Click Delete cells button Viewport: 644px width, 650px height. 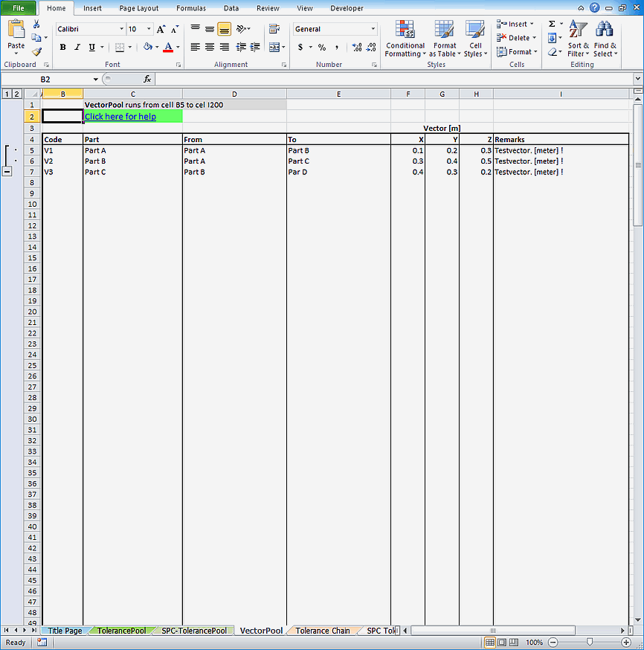click(516, 38)
